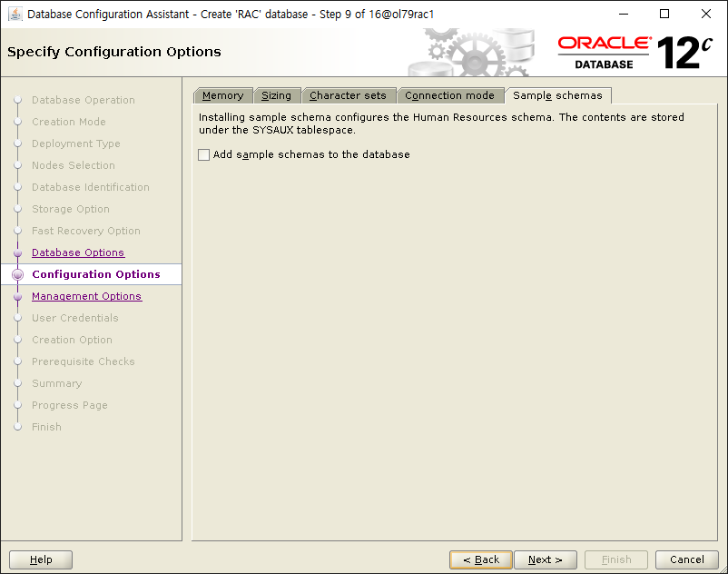
Task: Click the Nodes Selection step label
Action: pos(74,165)
